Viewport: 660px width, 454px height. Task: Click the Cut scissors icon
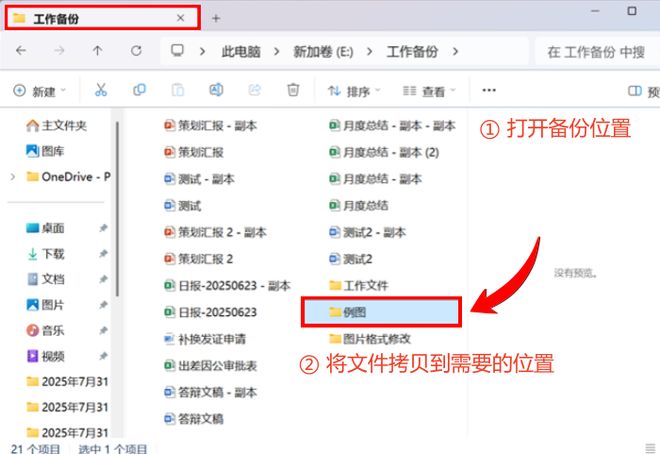point(101,90)
